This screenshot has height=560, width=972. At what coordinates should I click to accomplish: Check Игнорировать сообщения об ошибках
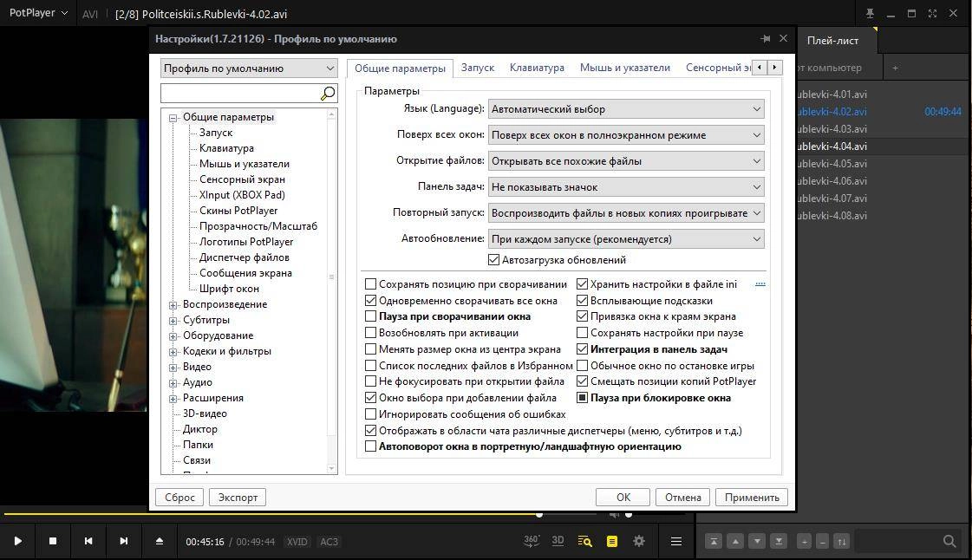pyautogui.click(x=371, y=413)
